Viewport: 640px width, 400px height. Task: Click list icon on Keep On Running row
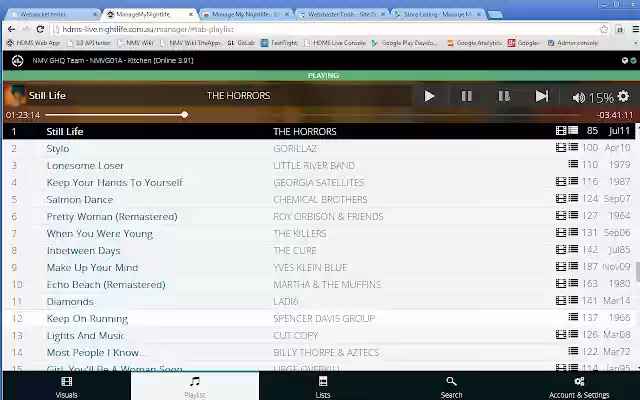(x=573, y=317)
